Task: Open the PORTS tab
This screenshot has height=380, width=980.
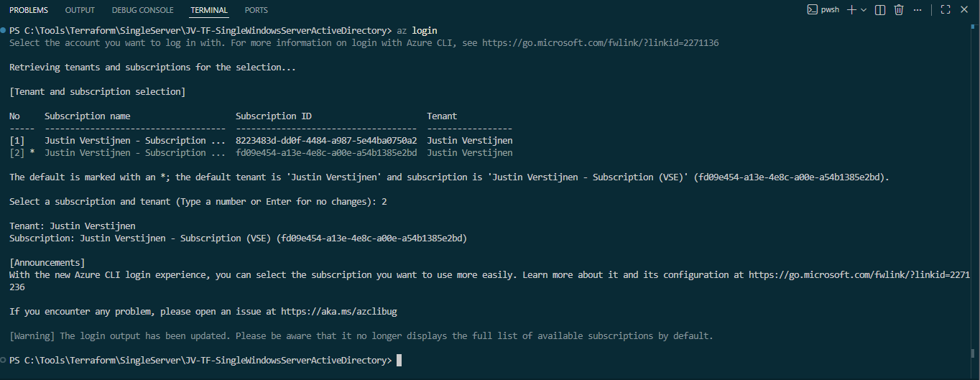Action: (x=256, y=10)
